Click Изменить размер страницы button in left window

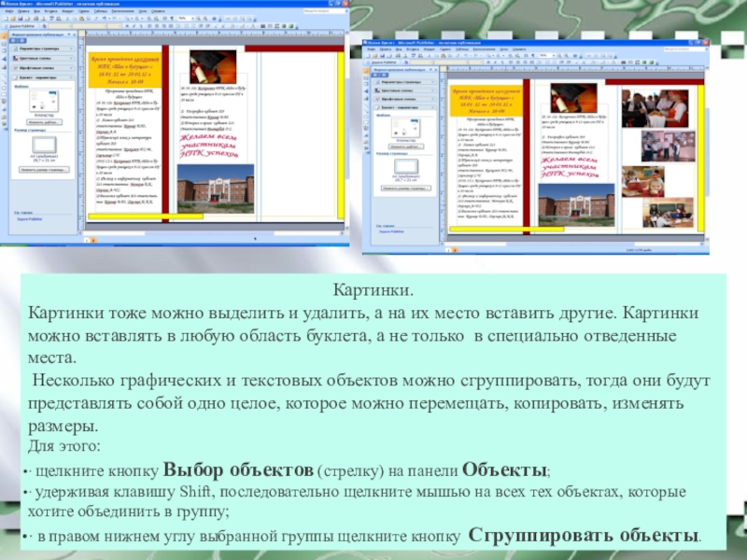pos(44,170)
